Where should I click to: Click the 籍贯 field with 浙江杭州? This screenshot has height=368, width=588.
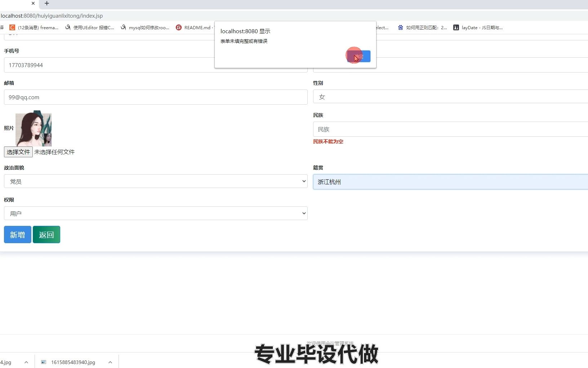pos(450,182)
